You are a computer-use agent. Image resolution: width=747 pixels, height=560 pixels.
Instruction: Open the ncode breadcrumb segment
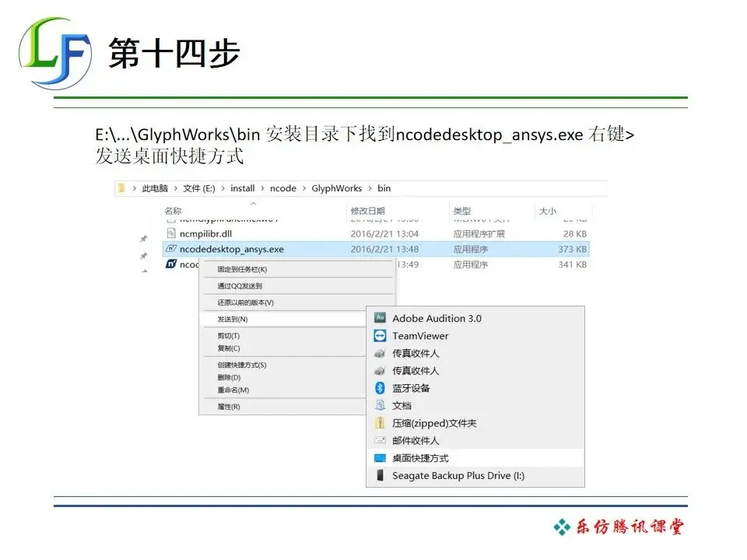[x=283, y=188]
